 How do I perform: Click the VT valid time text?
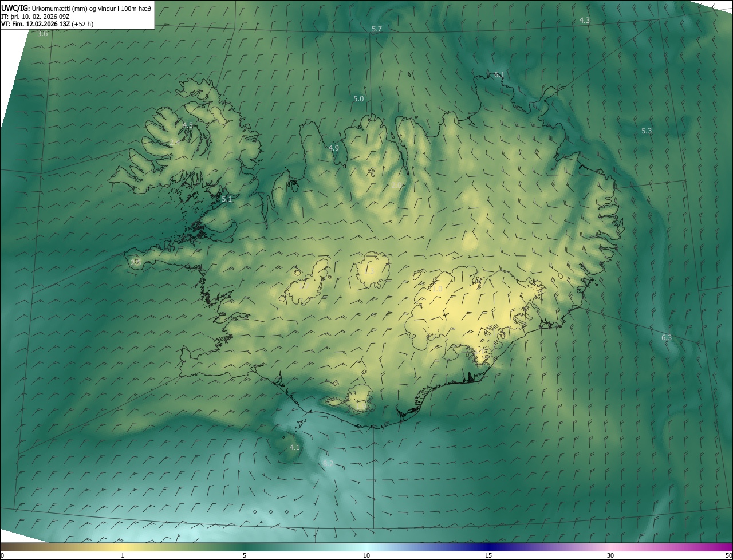47,24
